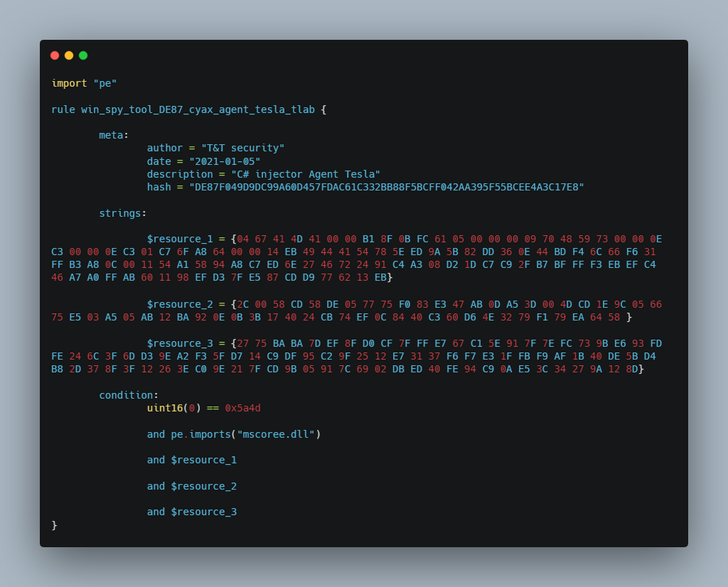Click the author value "T&T security"
The image size is (728, 587).
[x=242, y=148]
